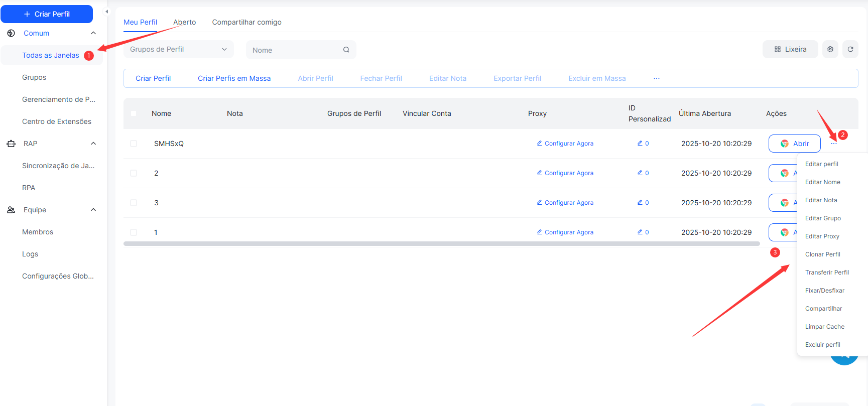This screenshot has height=406, width=868.
Task: Open the Grupos de Perfil dropdown
Action: pyautogui.click(x=178, y=49)
